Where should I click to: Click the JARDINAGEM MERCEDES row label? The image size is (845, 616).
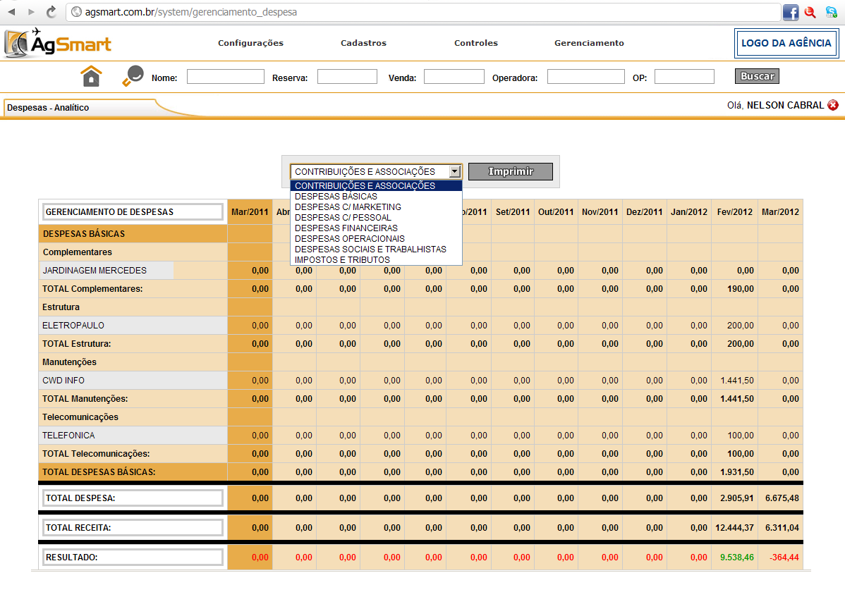pos(95,271)
